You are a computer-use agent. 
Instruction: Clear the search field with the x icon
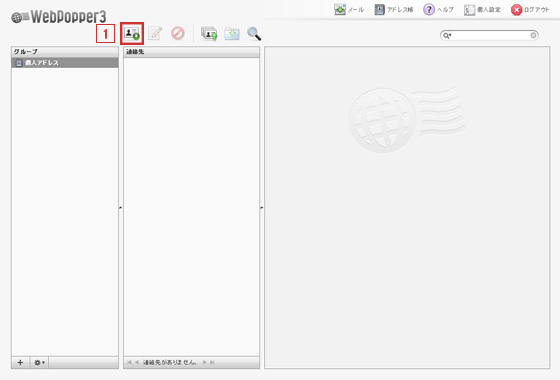pyautogui.click(x=533, y=35)
